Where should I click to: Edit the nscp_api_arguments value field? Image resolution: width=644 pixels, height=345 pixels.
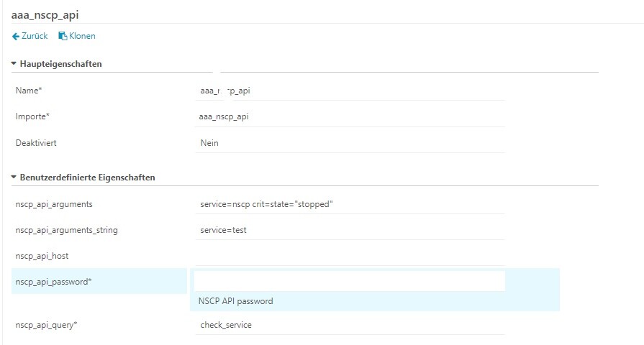pyautogui.click(x=350, y=204)
